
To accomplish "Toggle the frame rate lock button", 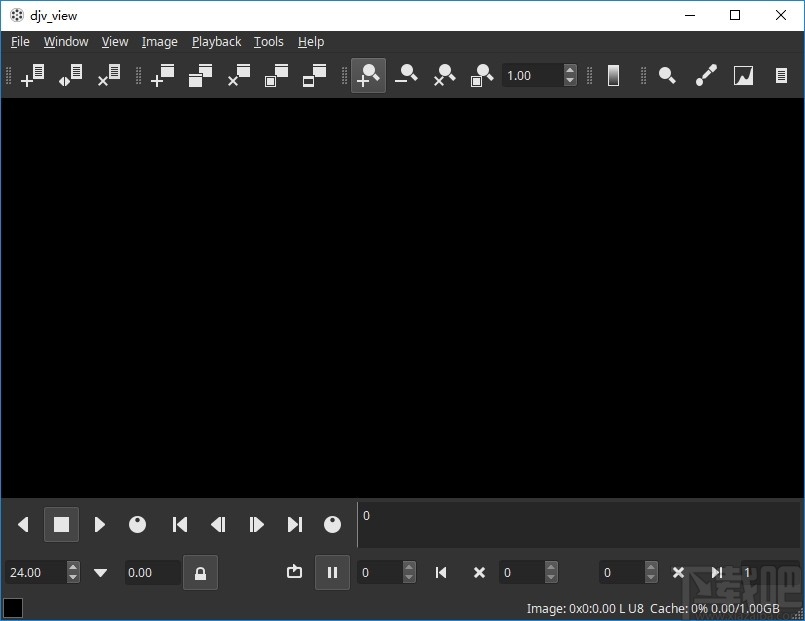I will click(200, 573).
